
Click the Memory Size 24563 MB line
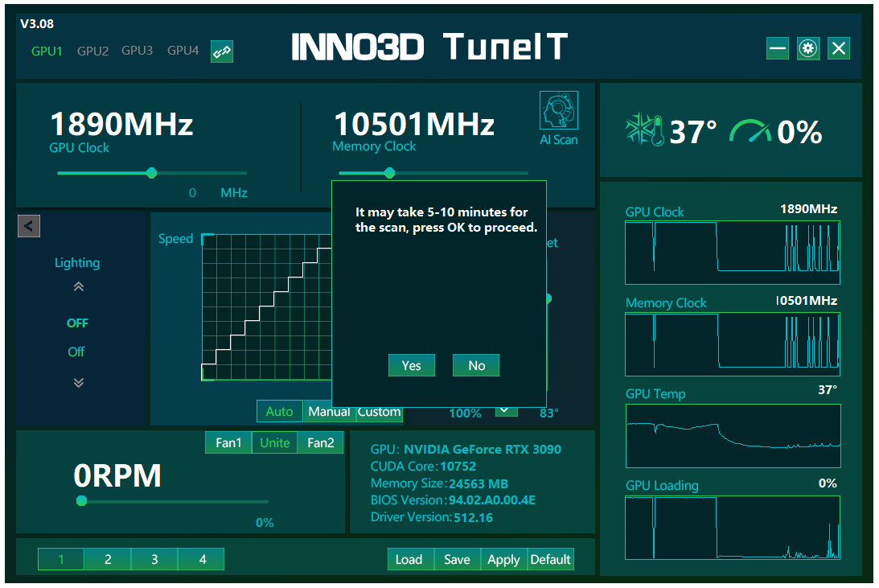pyautogui.click(x=439, y=483)
